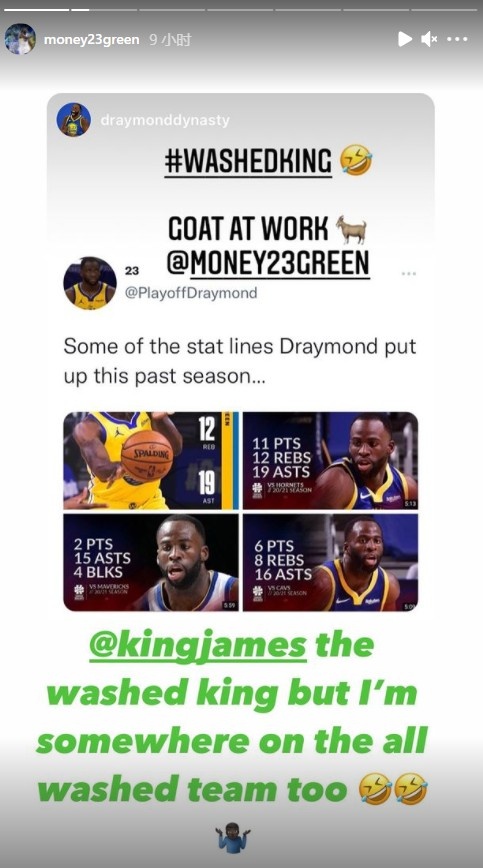Tap the shrugging person emoji sticker
Screen dimensions: 483x868
pos(232,836)
